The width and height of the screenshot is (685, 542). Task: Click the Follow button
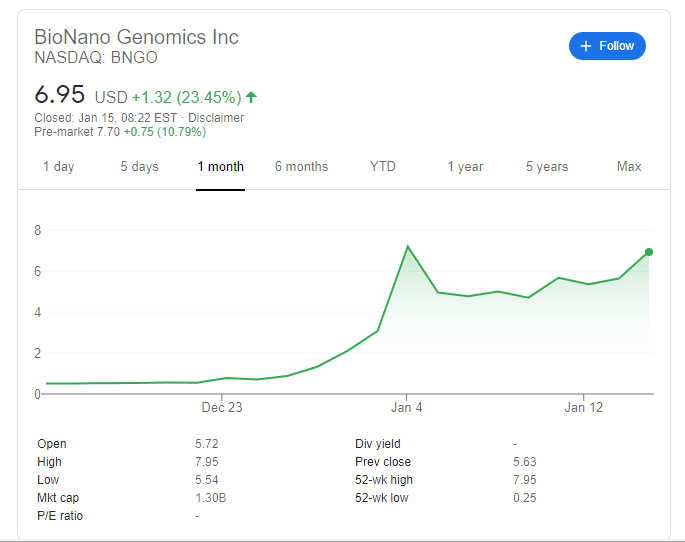[607, 46]
